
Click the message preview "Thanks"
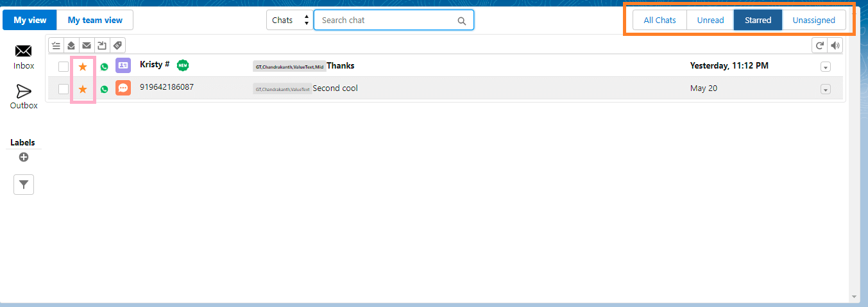point(341,65)
